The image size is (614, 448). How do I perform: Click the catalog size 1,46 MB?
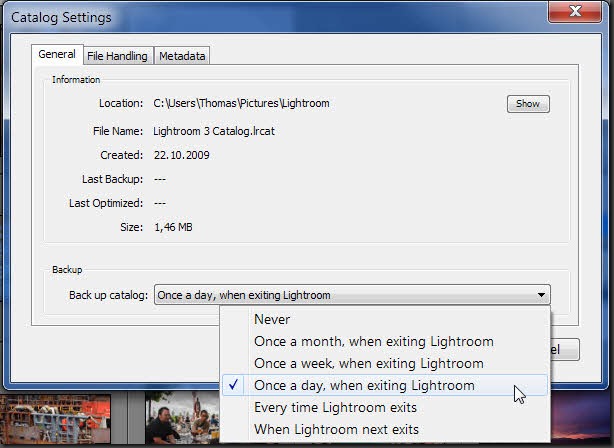(173, 227)
